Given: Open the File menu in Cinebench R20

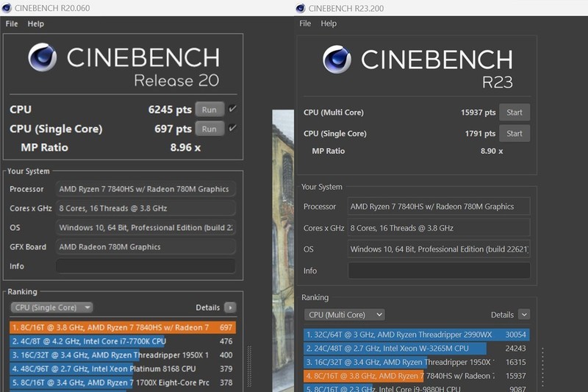Looking at the screenshot, I should [12, 24].
